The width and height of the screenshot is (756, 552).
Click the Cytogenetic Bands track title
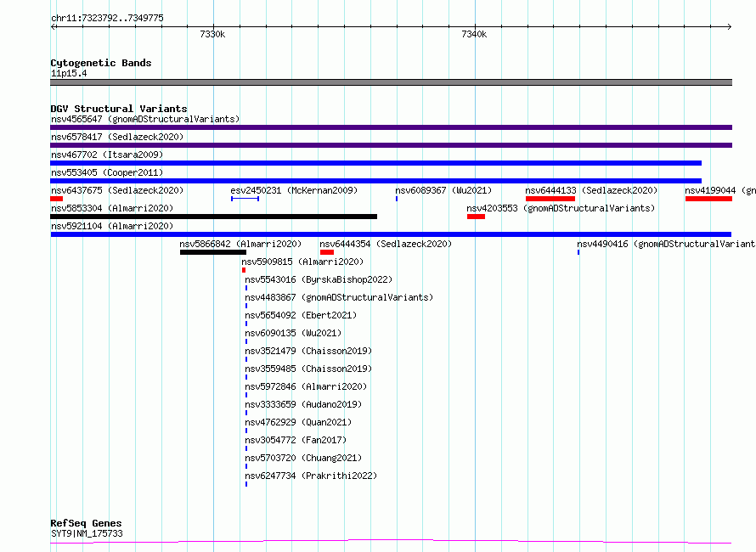click(101, 63)
